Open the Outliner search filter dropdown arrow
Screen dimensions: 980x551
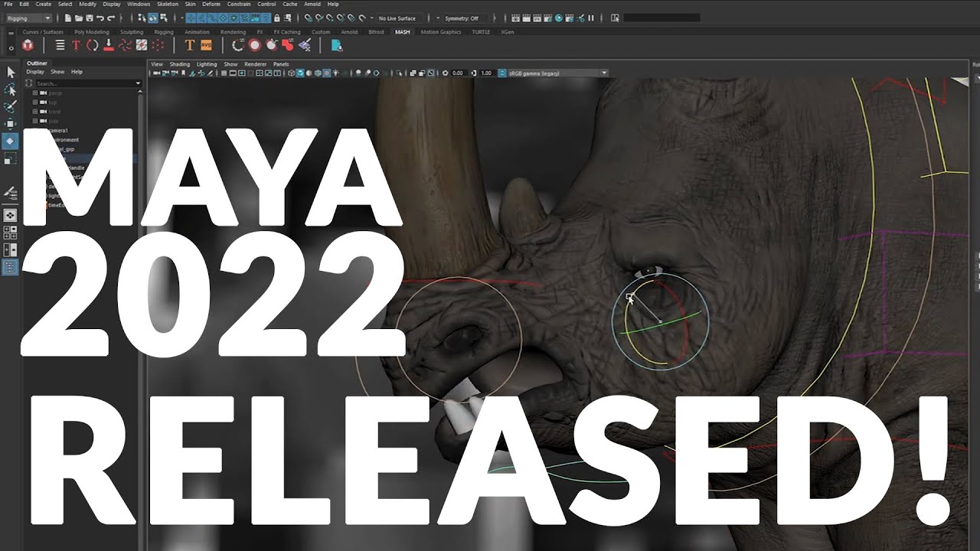click(x=138, y=83)
